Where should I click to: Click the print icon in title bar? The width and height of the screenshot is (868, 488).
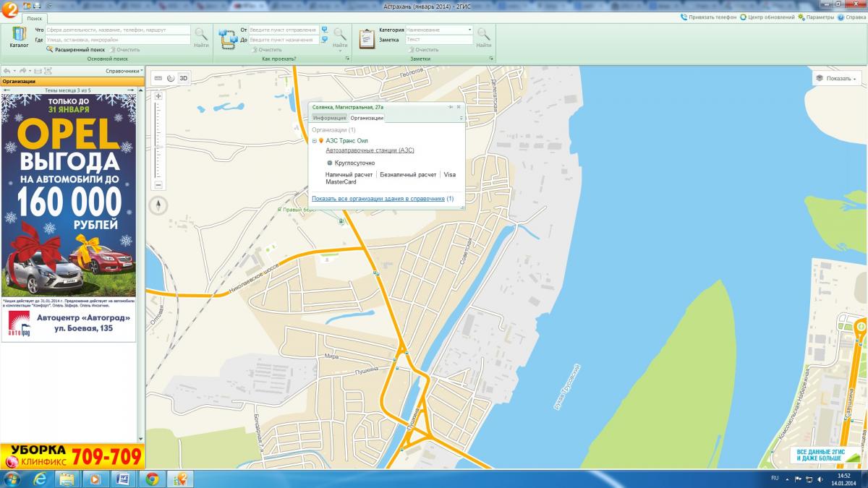(36, 6)
